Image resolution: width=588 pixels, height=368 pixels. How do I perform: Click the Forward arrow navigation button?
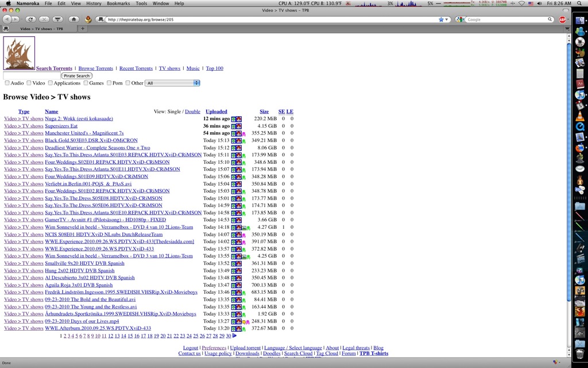[16, 20]
